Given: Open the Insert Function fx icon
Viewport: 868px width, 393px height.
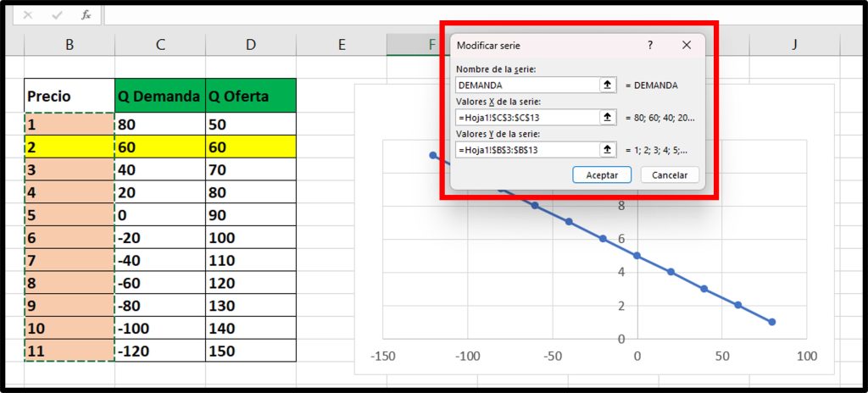Looking at the screenshot, I should 86,15.
